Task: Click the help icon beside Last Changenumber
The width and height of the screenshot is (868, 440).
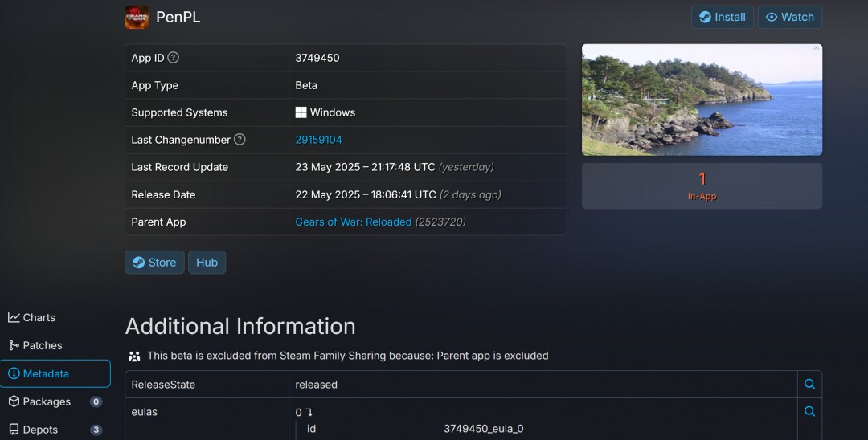Action: [x=240, y=140]
